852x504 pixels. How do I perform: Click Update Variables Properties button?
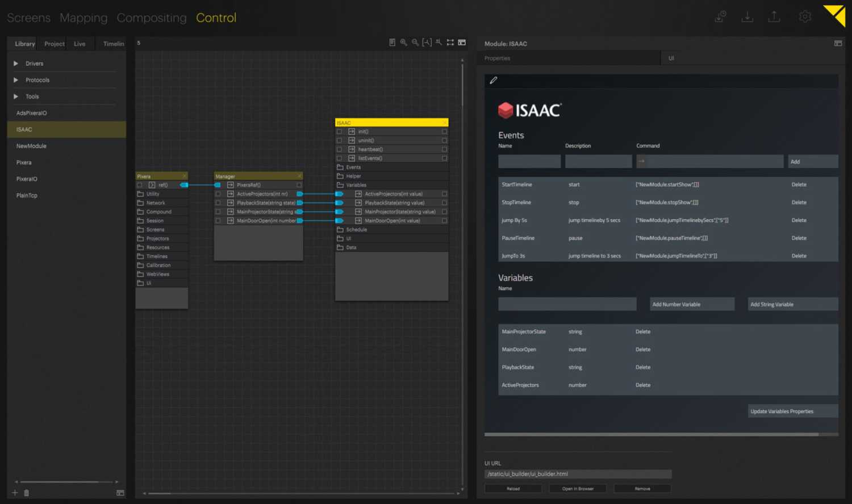click(792, 411)
